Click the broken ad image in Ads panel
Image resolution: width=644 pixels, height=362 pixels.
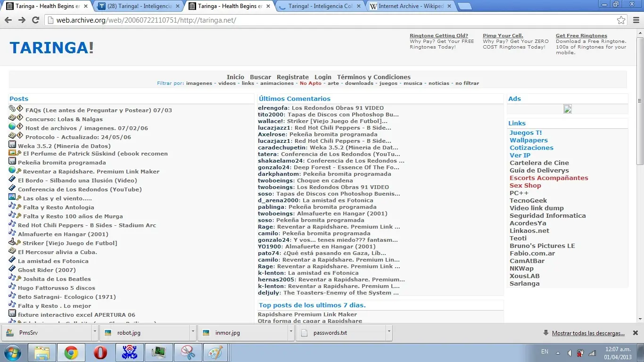pos(568,109)
